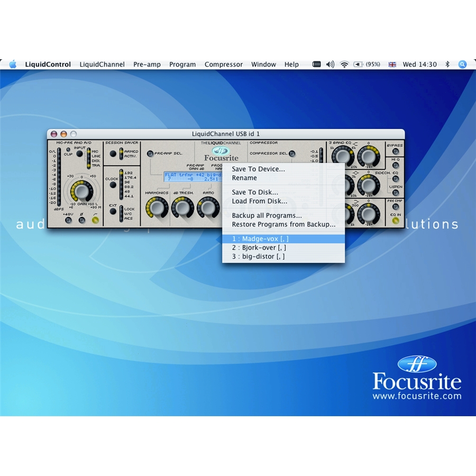Image resolution: width=476 pixels, height=476 pixels.
Task: Toggle the LISTEN button
Action: (395, 193)
